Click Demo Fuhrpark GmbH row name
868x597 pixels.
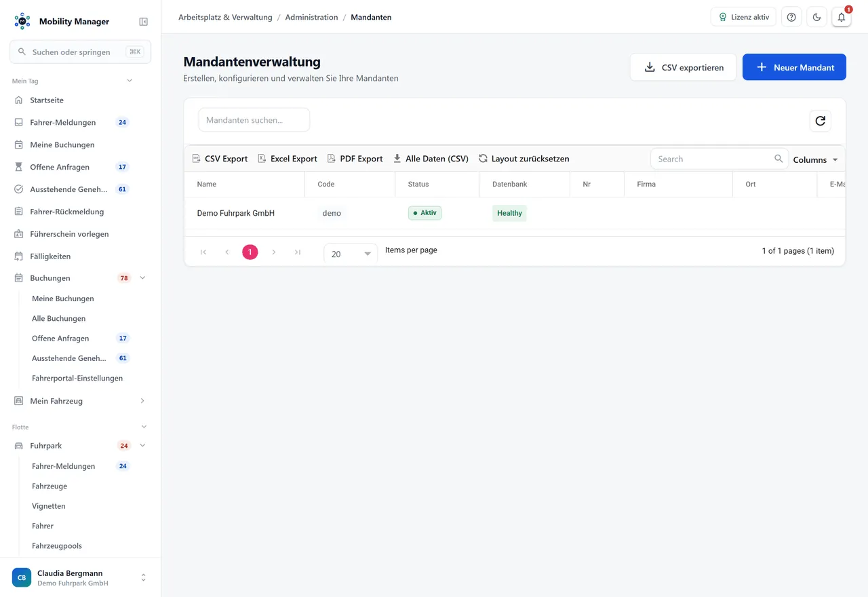[x=236, y=213]
